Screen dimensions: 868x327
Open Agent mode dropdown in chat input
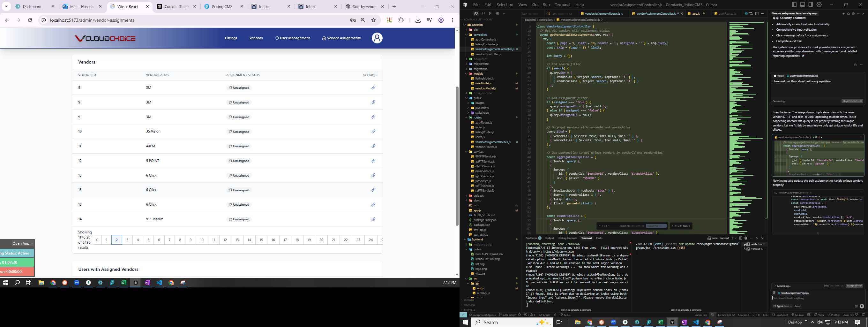(782, 306)
